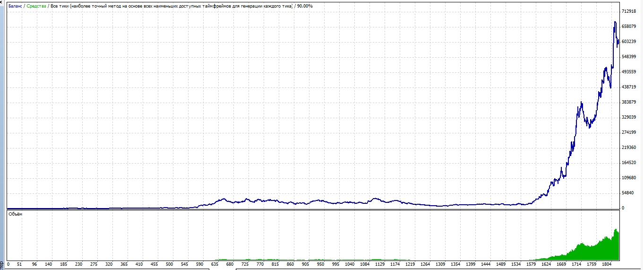Click trade number 1624 on the horizontal axis

pyautogui.click(x=547, y=265)
